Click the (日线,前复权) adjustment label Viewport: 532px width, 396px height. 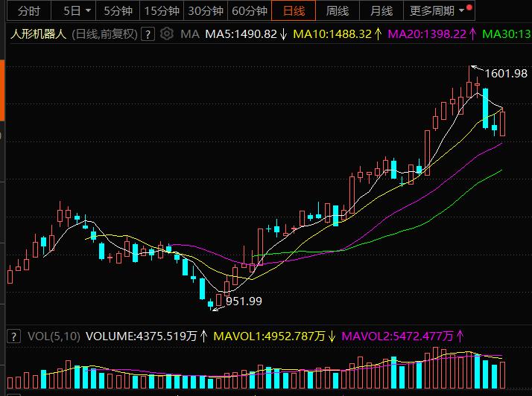pyautogui.click(x=104, y=34)
